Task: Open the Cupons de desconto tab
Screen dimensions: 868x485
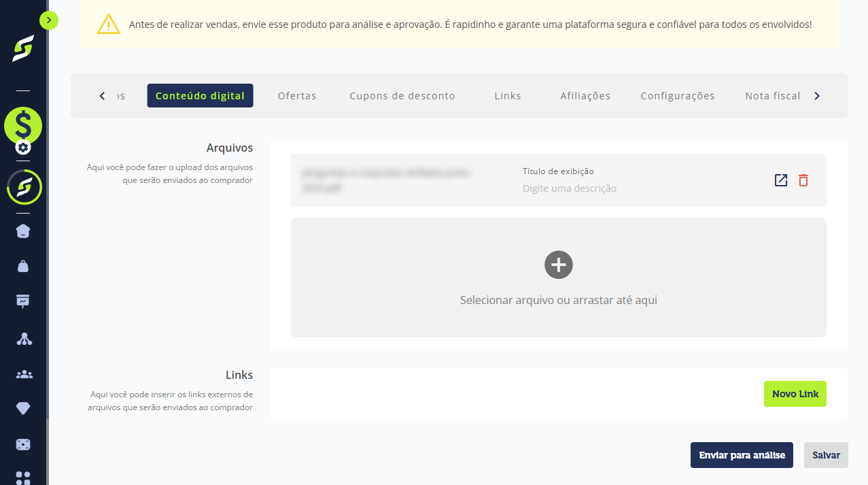Action: [402, 96]
